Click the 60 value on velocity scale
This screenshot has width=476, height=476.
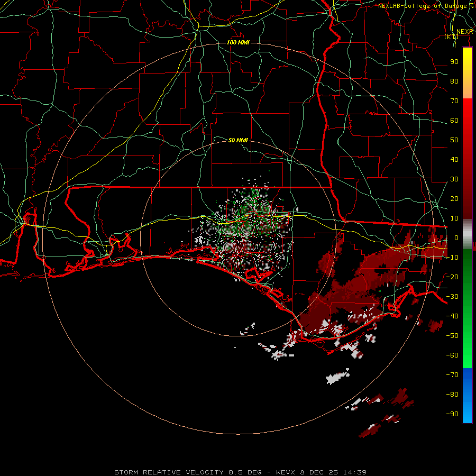(454, 120)
